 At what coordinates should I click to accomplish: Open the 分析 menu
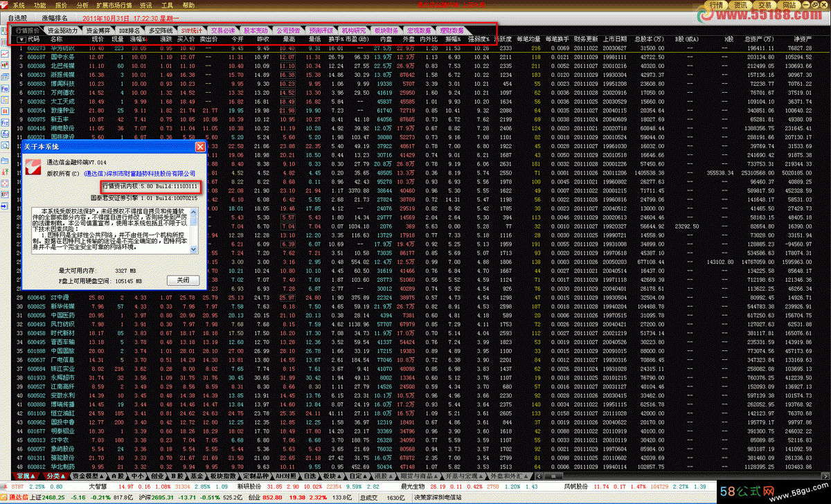tap(82, 5)
